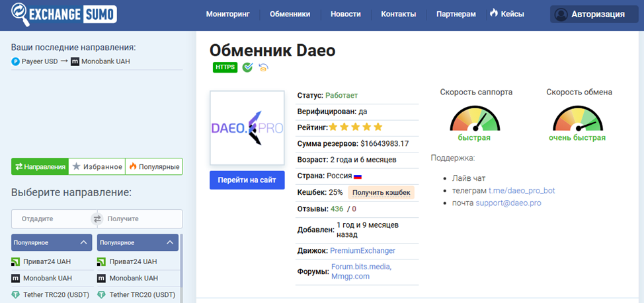This screenshot has width=644, height=303.
Task: Open the Обменники menu item
Action: pyautogui.click(x=290, y=15)
